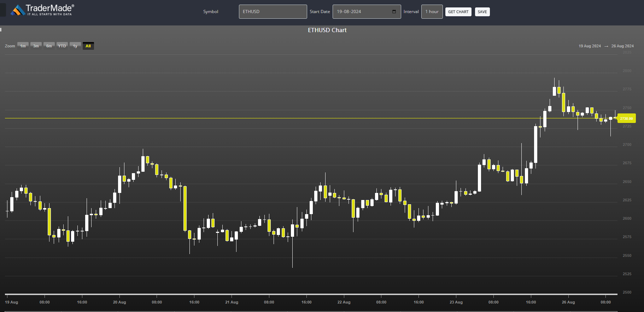Click the 19 Aug label on time axis
Screen dimensions: 644x312
pos(12,302)
